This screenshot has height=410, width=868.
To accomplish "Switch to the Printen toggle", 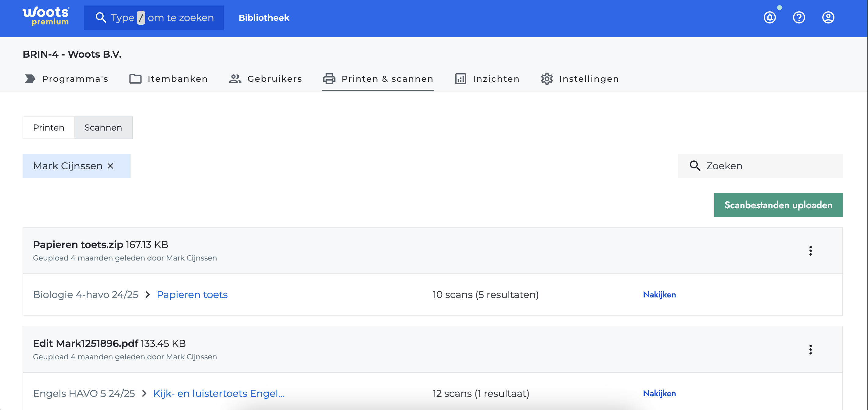I will point(48,128).
